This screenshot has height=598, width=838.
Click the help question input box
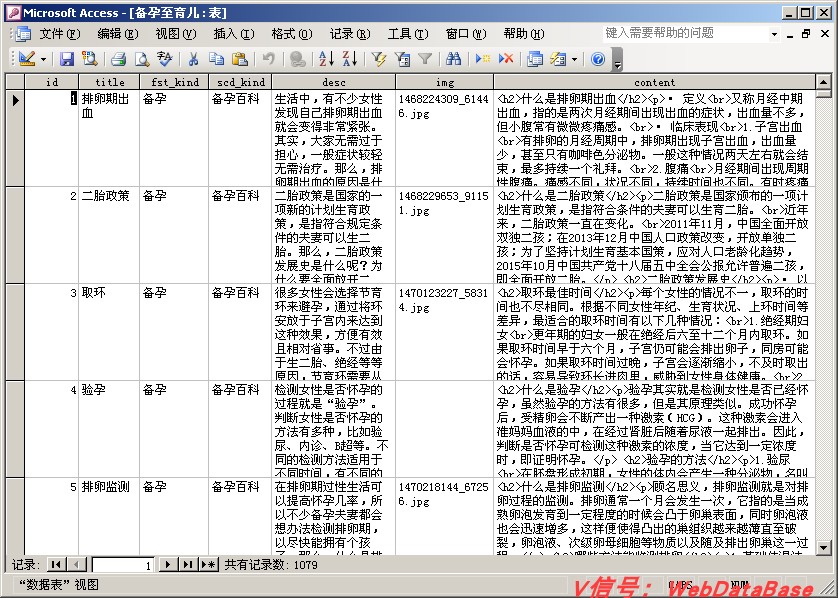point(686,34)
